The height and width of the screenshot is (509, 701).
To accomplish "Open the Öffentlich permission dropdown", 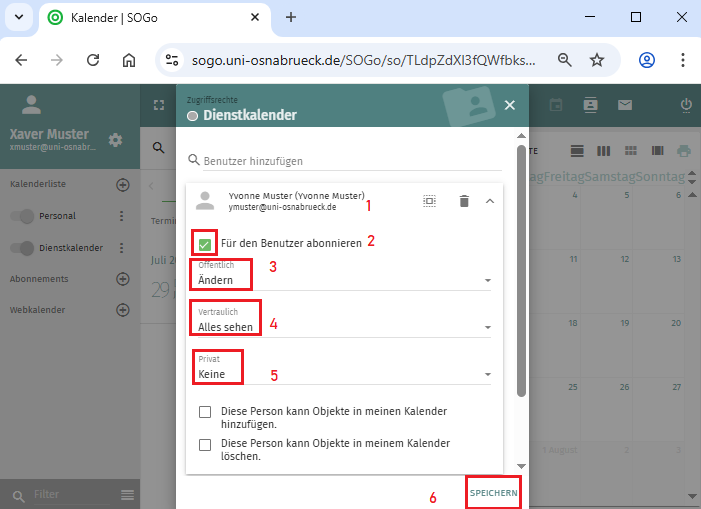I will [340, 280].
